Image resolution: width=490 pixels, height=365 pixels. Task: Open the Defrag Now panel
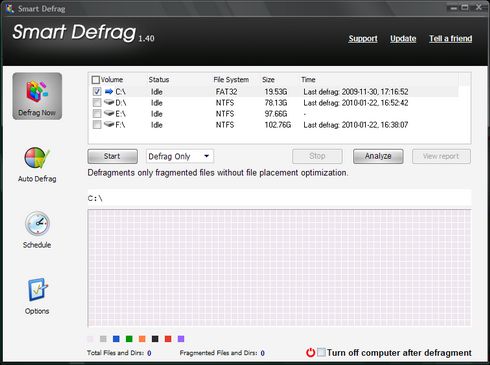37,96
